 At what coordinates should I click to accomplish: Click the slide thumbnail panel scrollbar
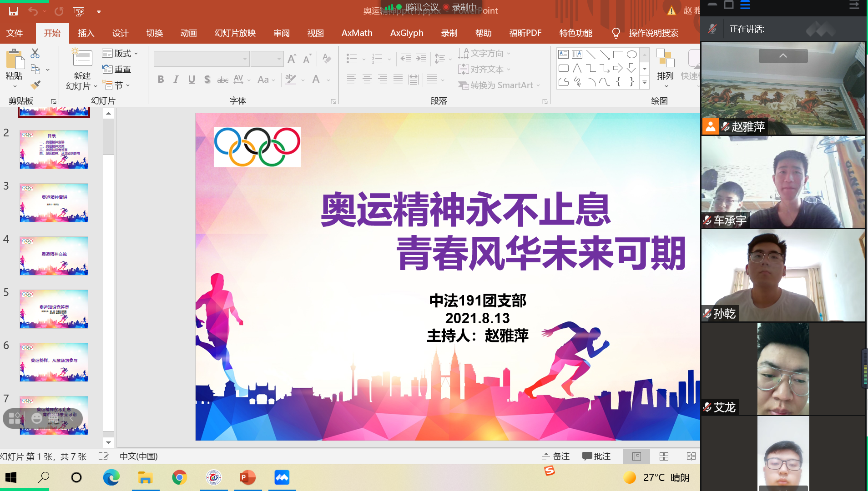click(108, 273)
